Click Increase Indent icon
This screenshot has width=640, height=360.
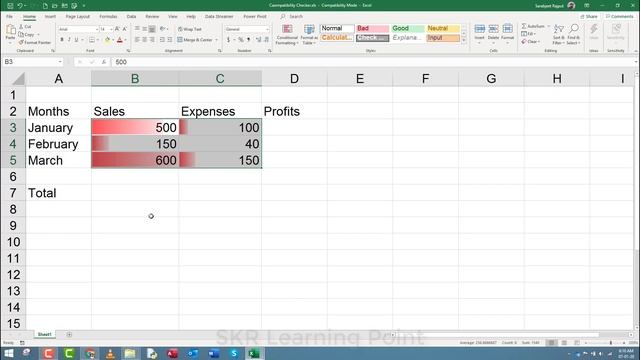click(x=169, y=40)
